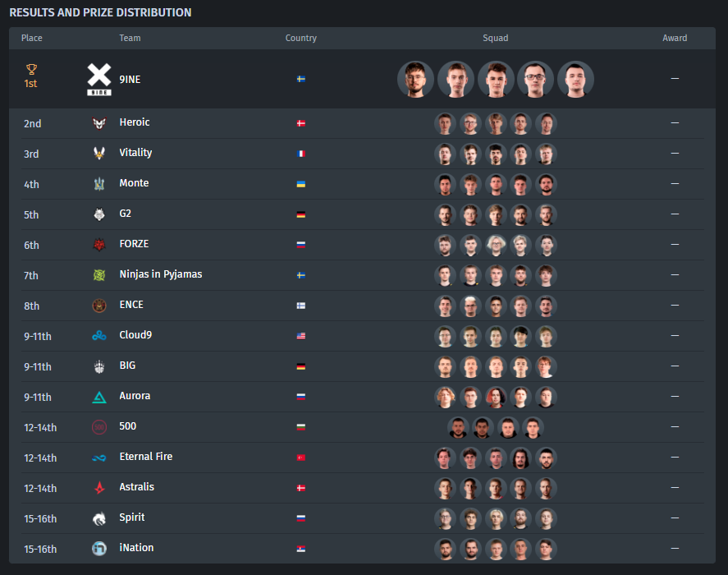Click the Spirit team name

pyautogui.click(x=132, y=517)
